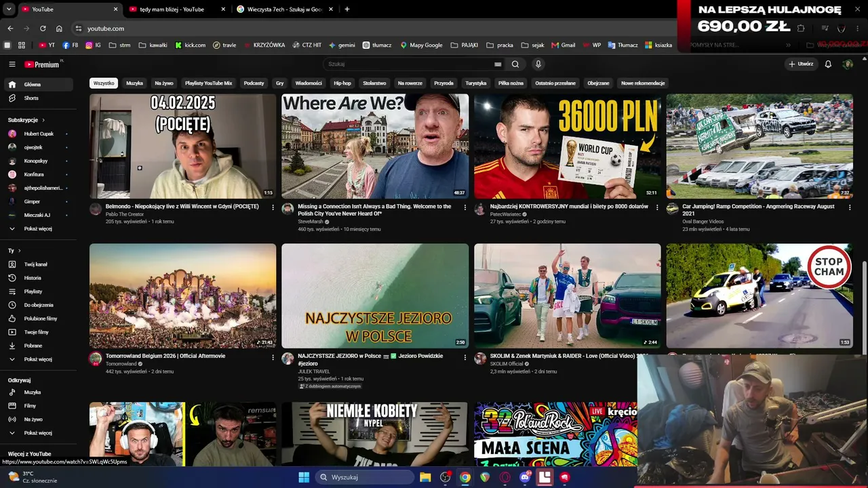
Task: Open the YouTube guide hamburger menu
Action: pyautogui.click(x=12, y=64)
